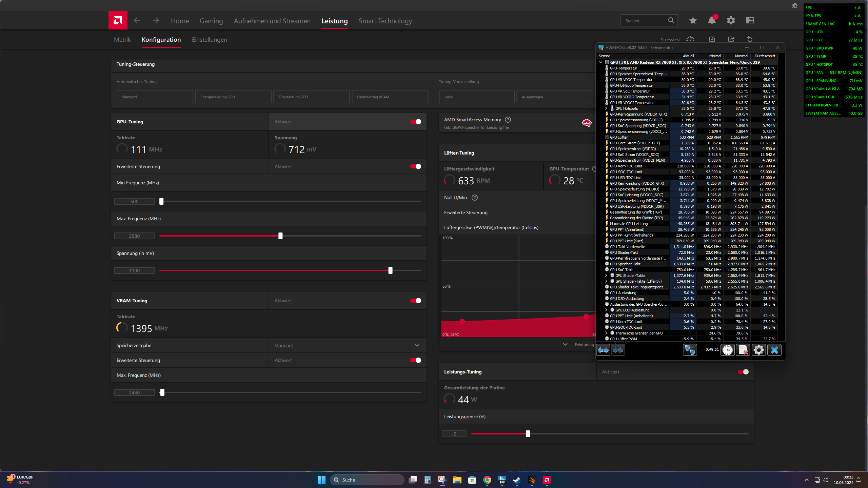Open the notifications bell icon
The height and width of the screenshot is (488, 868).
coord(712,21)
